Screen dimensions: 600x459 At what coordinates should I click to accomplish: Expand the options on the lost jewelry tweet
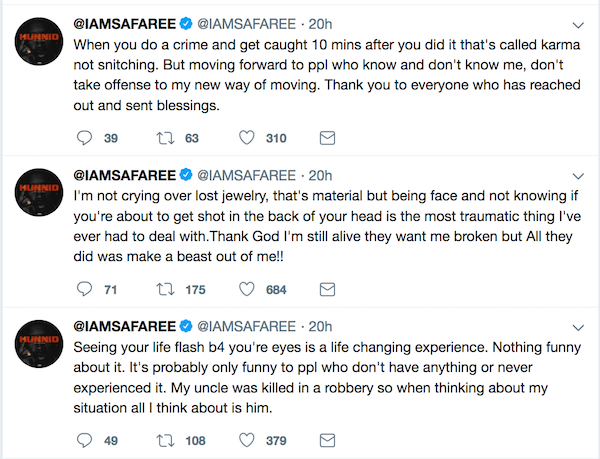coord(578,176)
